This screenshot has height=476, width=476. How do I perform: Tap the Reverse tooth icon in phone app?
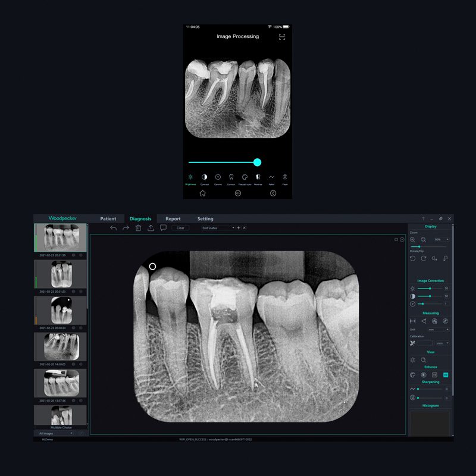pos(258,177)
